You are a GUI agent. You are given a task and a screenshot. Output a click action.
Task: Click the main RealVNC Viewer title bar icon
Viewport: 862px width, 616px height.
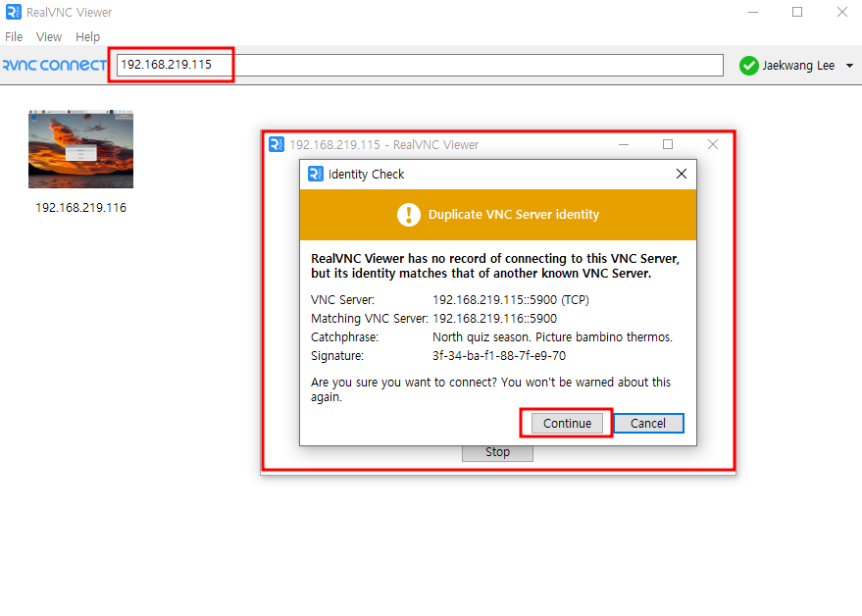13,12
